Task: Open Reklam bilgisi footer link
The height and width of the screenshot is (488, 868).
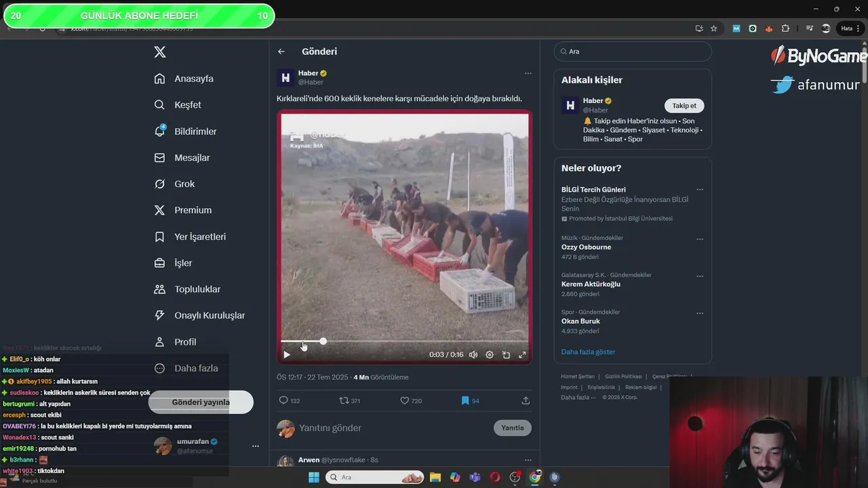Action: 641,387
